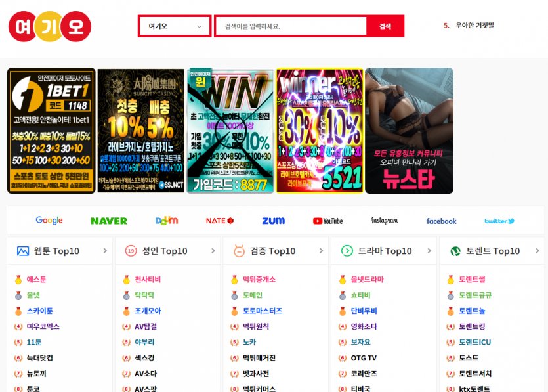Focus the 검색어를 입력하세요 search field
548x392 pixels.
coord(291,26)
